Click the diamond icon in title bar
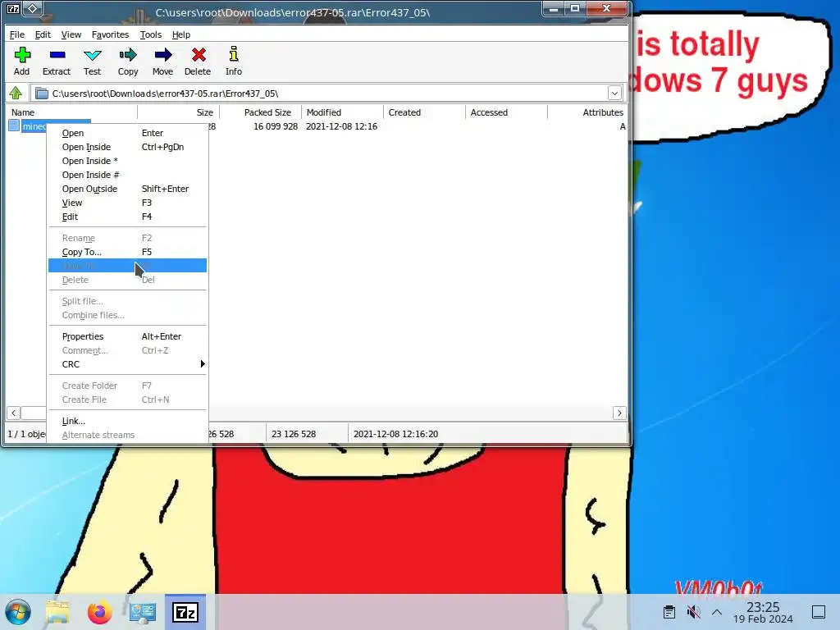This screenshot has width=840, height=630. [32, 8]
